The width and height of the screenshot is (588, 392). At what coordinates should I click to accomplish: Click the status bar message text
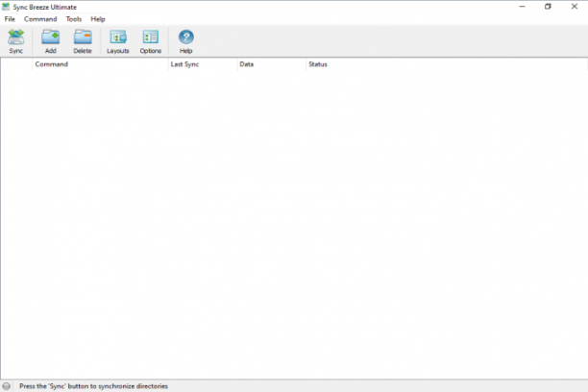coord(94,386)
